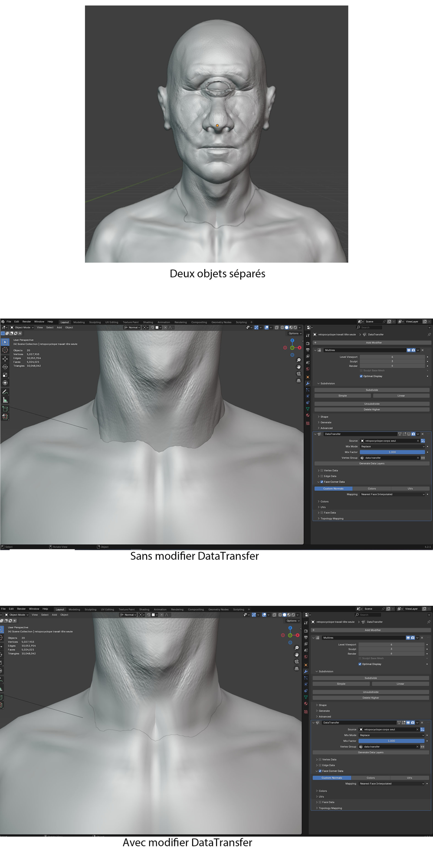Open Mix Mode dropdown in middle screenshot
The width and height of the screenshot is (433, 868).
(x=392, y=446)
